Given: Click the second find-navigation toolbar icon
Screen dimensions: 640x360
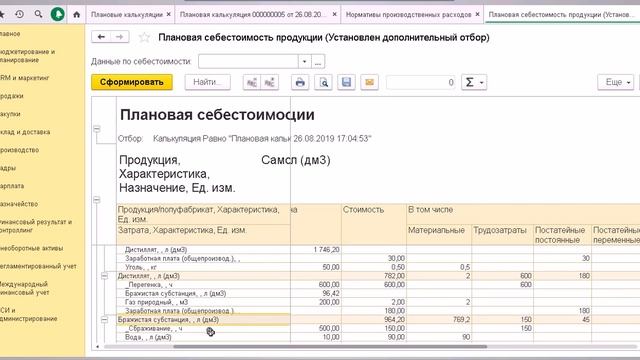Looking at the screenshot, I should [x=269, y=82].
